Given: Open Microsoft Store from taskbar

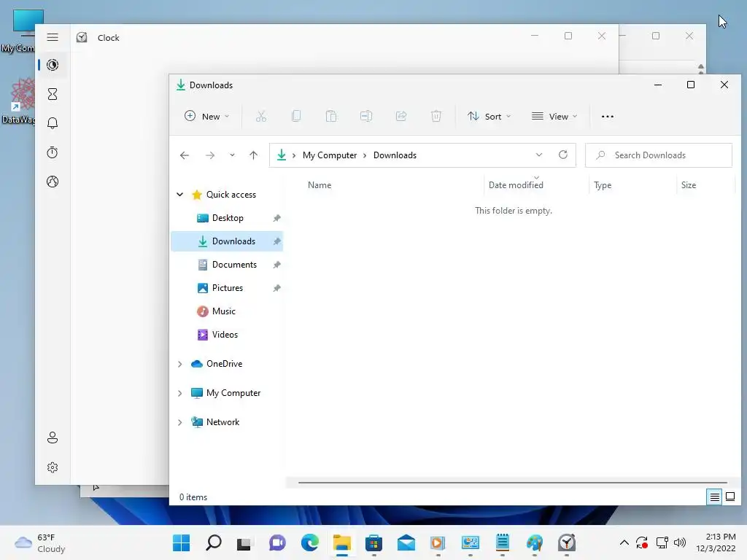Looking at the screenshot, I should 373,542.
